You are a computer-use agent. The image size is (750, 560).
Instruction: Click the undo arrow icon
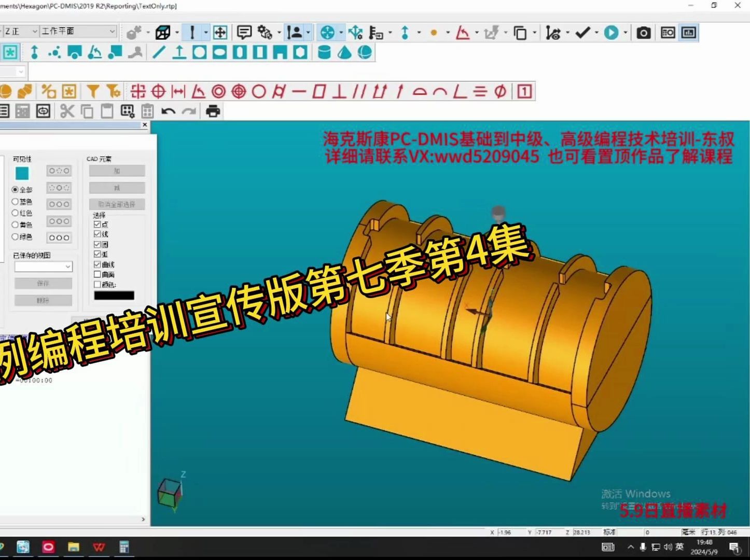point(168,111)
